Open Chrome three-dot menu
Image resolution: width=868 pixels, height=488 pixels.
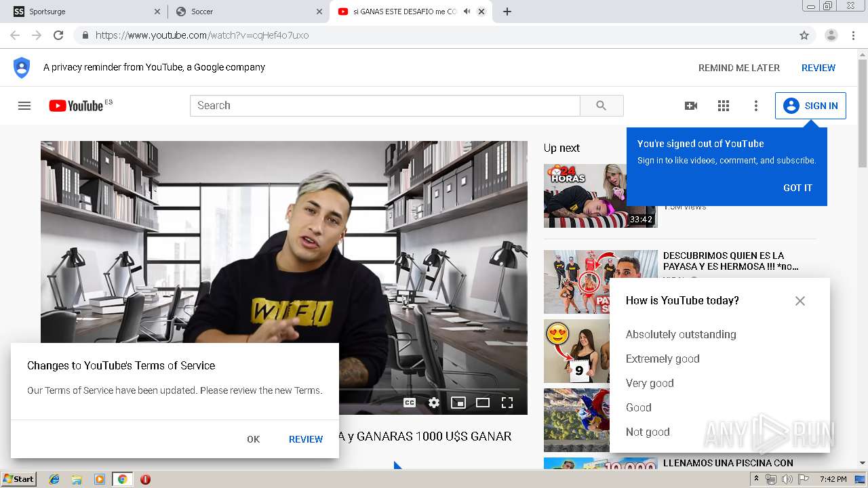point(854,35)
